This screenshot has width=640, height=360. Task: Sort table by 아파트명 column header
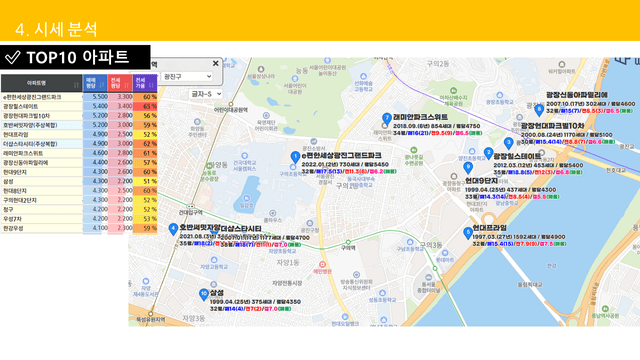[x=41, y=83]
